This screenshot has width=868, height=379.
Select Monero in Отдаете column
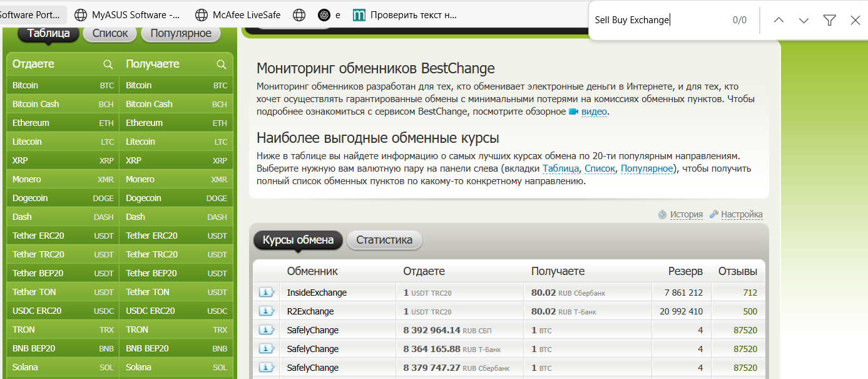point(63,179)
